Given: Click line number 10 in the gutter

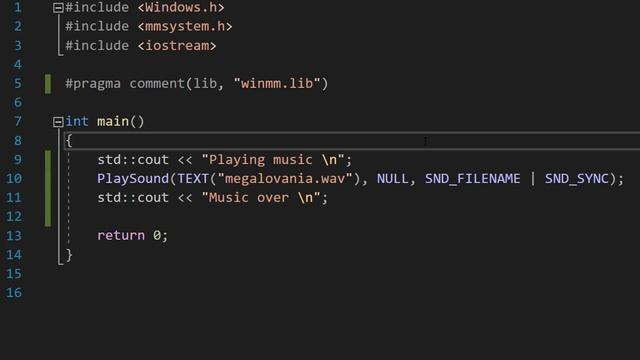Looking at the screenshot, I should coord(14,178).
